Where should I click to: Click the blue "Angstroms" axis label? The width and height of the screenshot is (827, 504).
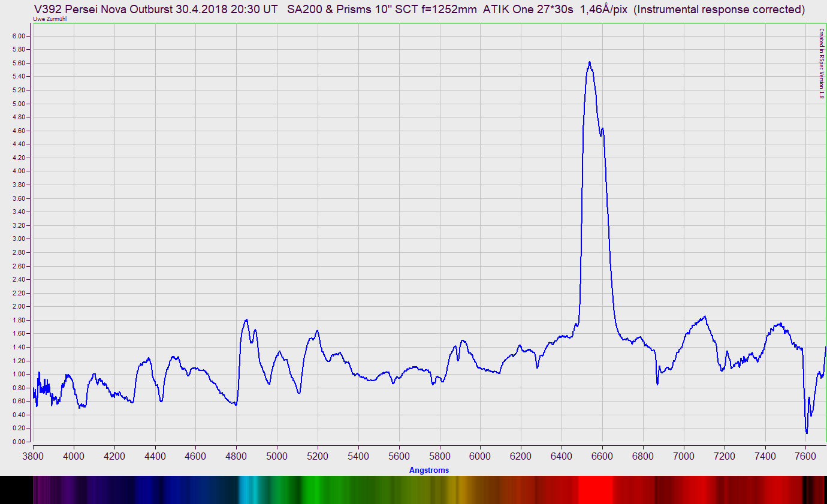pyautogui.click(x=430, y=470)
